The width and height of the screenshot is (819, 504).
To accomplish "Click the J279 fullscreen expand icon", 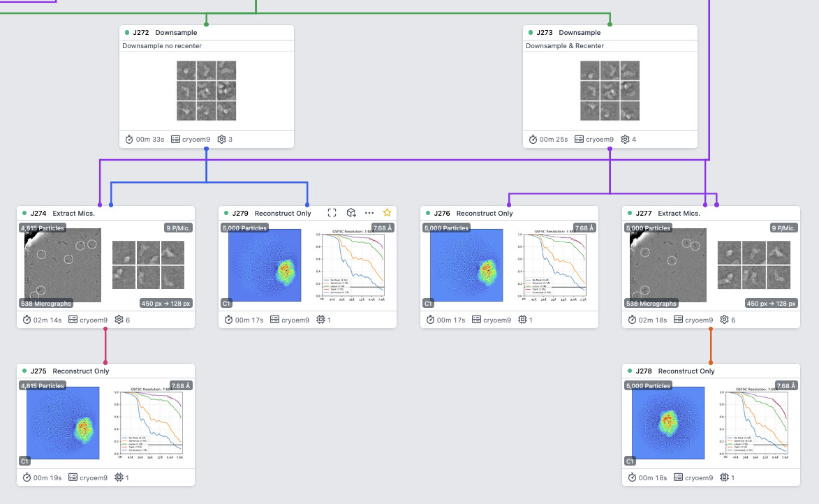I will click(332, 213).
